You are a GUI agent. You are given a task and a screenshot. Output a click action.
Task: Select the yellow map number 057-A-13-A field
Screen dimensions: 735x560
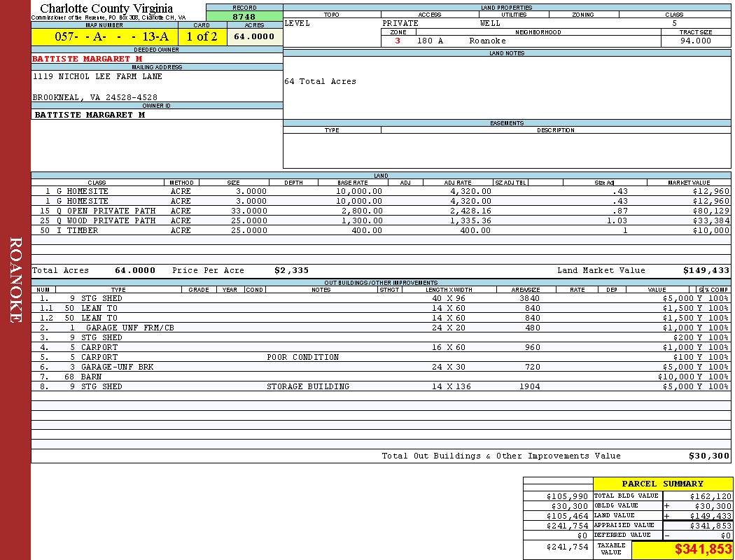point(104,37)
